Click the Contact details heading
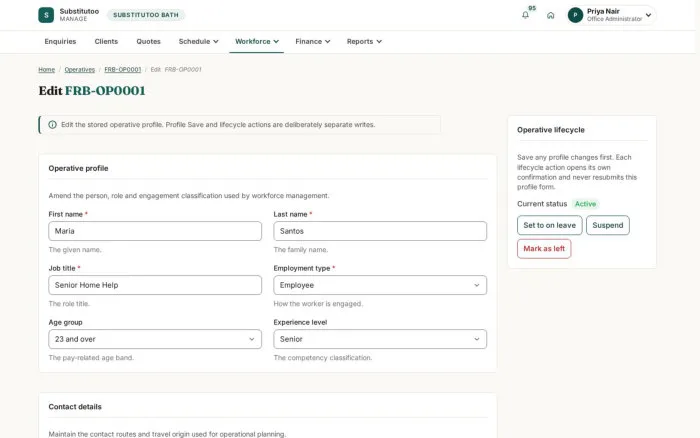 pyautogui.click(x=75, y=407)
